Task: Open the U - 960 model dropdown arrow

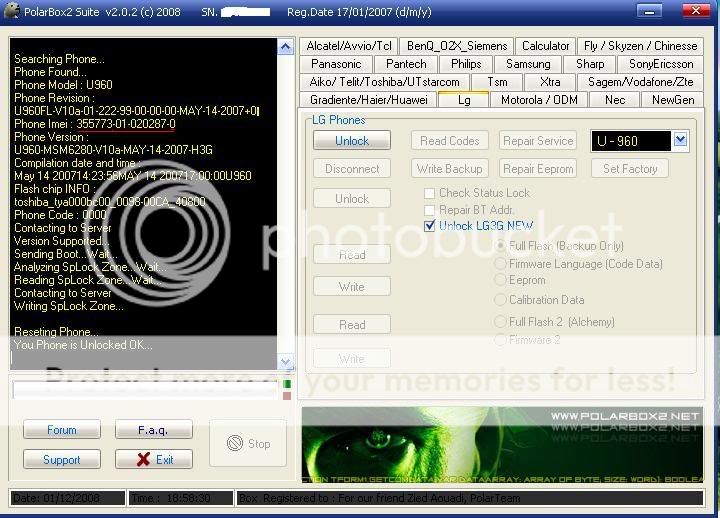Action: click(680, 140)
